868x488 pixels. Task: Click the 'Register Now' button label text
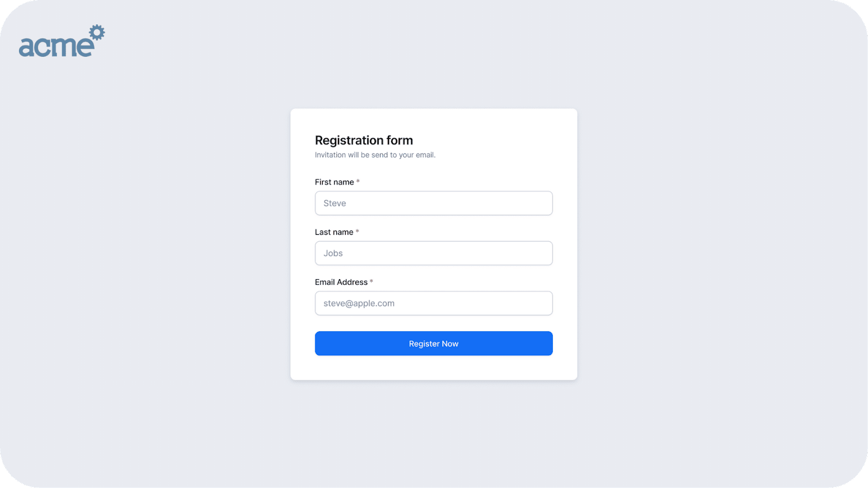click(433, 344)
